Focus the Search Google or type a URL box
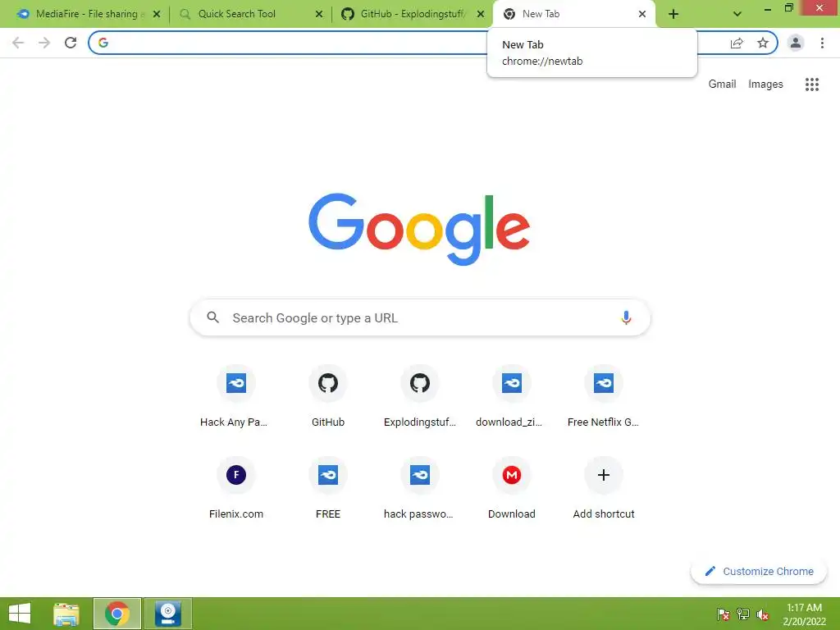The height and width of the screenshot is (630, 840). [x=420, y=317]
